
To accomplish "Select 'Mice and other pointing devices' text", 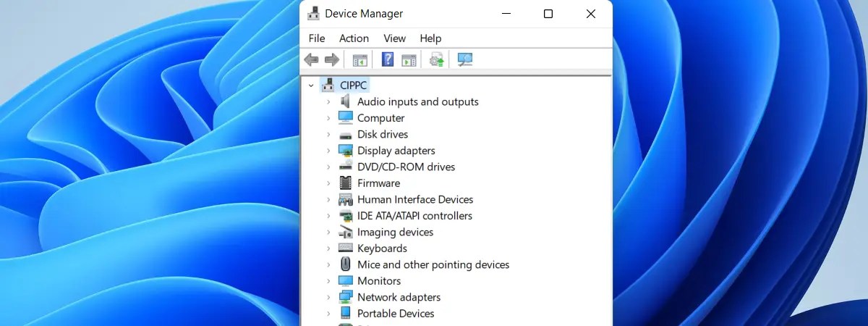I will (433, 265).
